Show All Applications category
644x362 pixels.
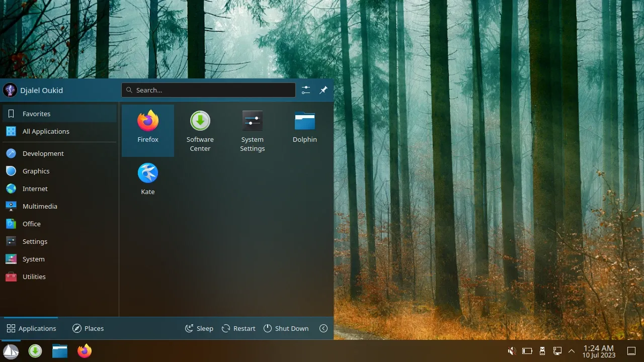[59, 131]
